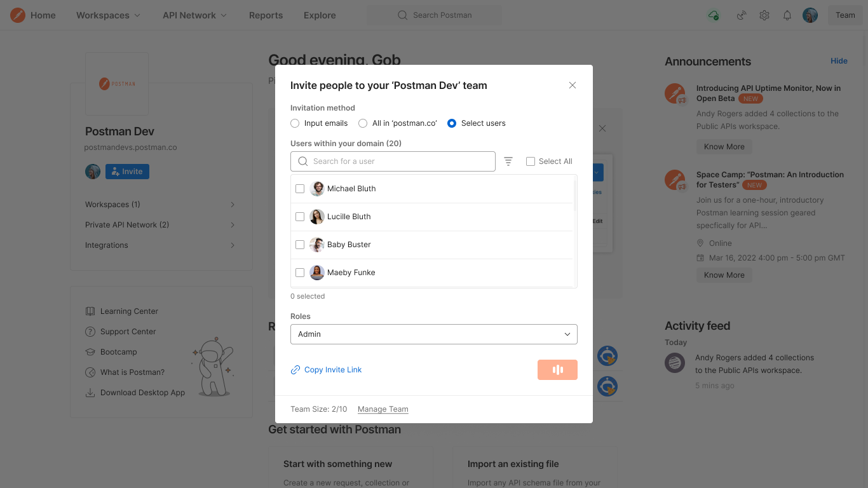Select the Input emails radio option
Viewport: 868px width, 488px height.
[295, 123]
